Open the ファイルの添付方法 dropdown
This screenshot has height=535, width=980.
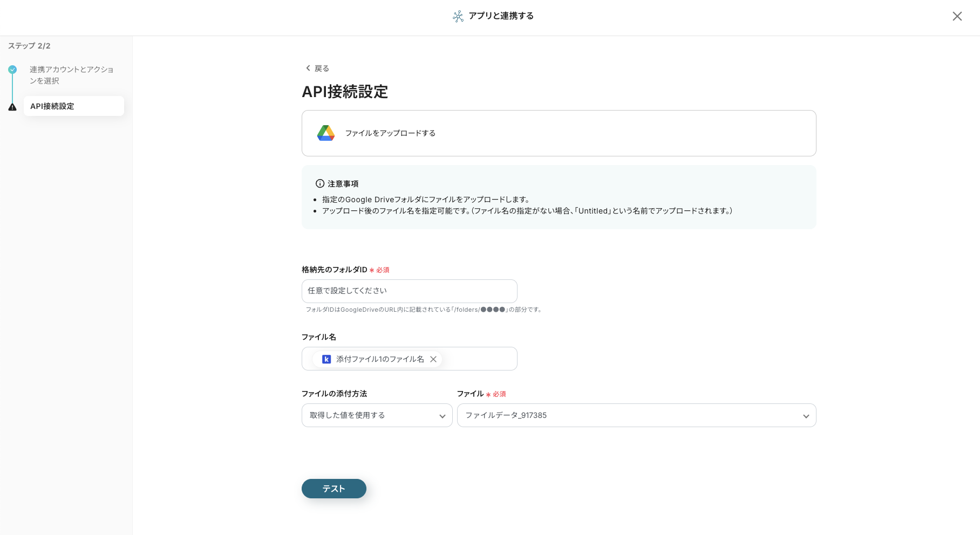point(377,415)
